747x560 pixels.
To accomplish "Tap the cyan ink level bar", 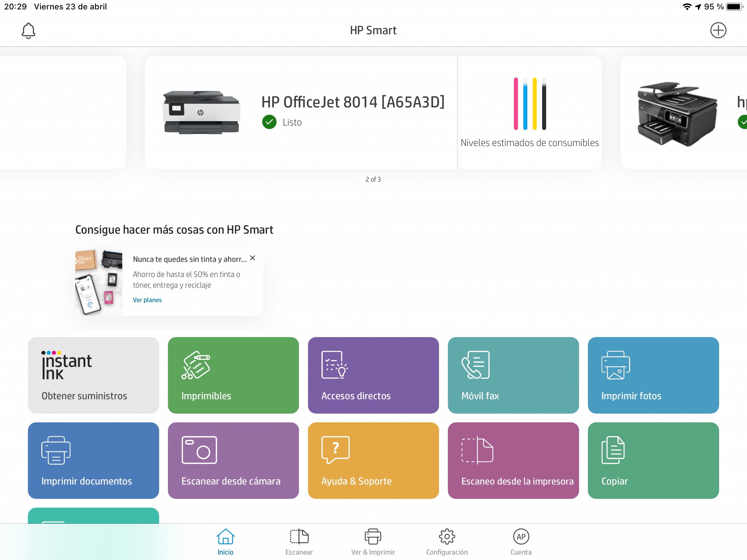I will pyautogui.click(x=525, y=104).
